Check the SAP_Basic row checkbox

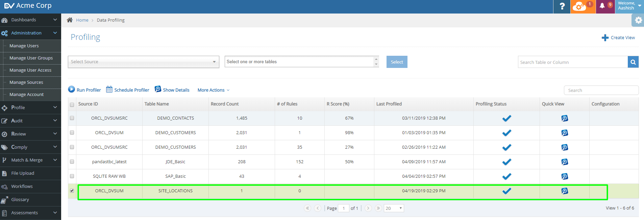[x=72, y=176]
